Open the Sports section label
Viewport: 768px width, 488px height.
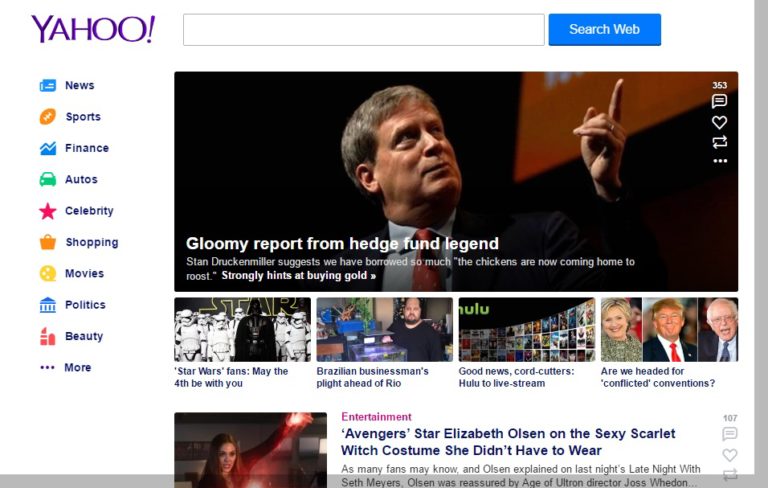pos(83,117)
